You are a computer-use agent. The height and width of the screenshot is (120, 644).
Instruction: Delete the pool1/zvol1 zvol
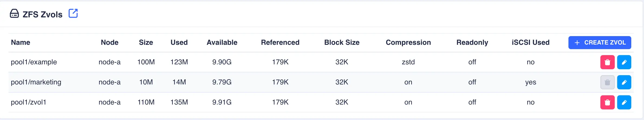click(x=607, y=102)
